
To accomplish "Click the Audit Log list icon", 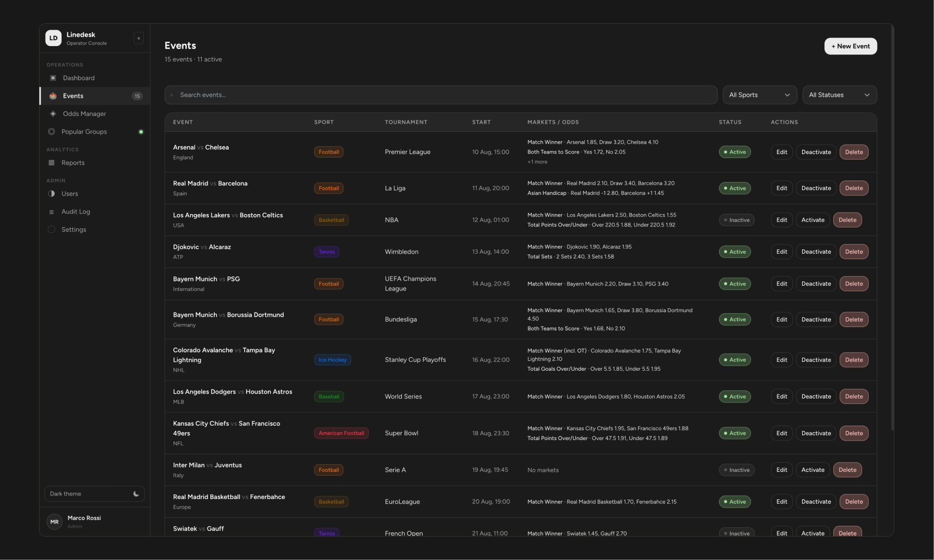I will click(52, 212).
